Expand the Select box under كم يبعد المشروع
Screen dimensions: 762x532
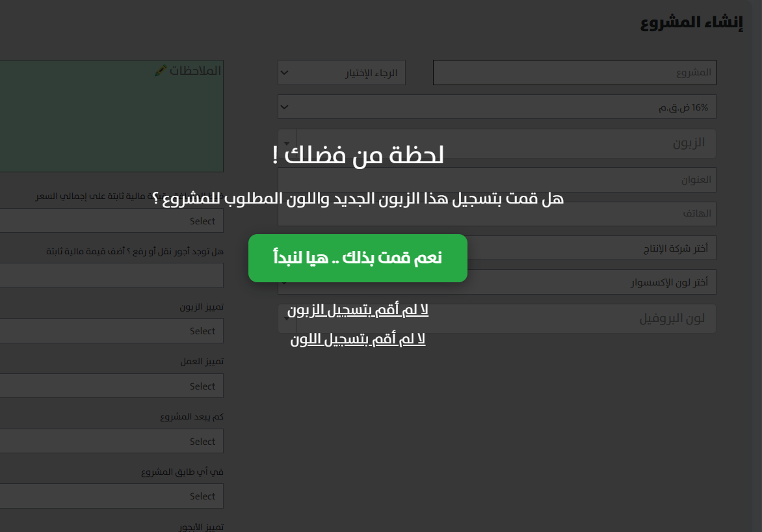[111, 442]
